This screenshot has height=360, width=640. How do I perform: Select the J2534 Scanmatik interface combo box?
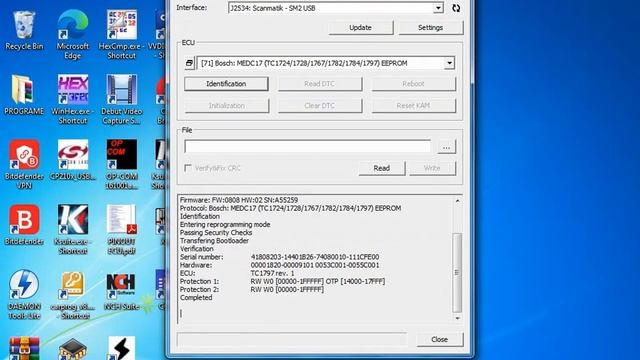tap(336, 8)
